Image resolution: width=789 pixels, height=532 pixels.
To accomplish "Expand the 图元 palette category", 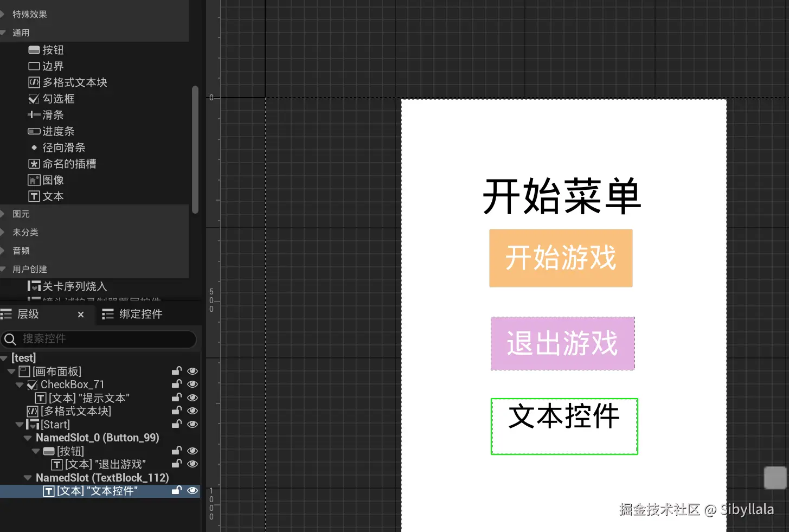I will (x=3, y=214).
